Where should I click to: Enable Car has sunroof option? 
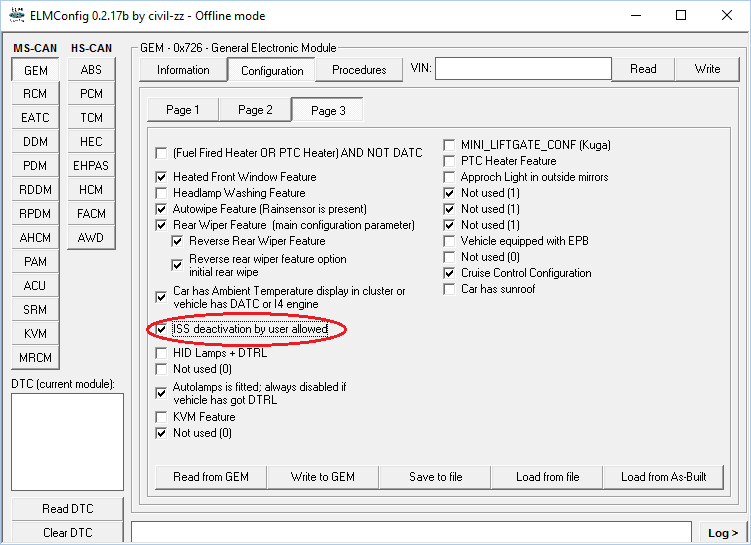coord(450,289)
